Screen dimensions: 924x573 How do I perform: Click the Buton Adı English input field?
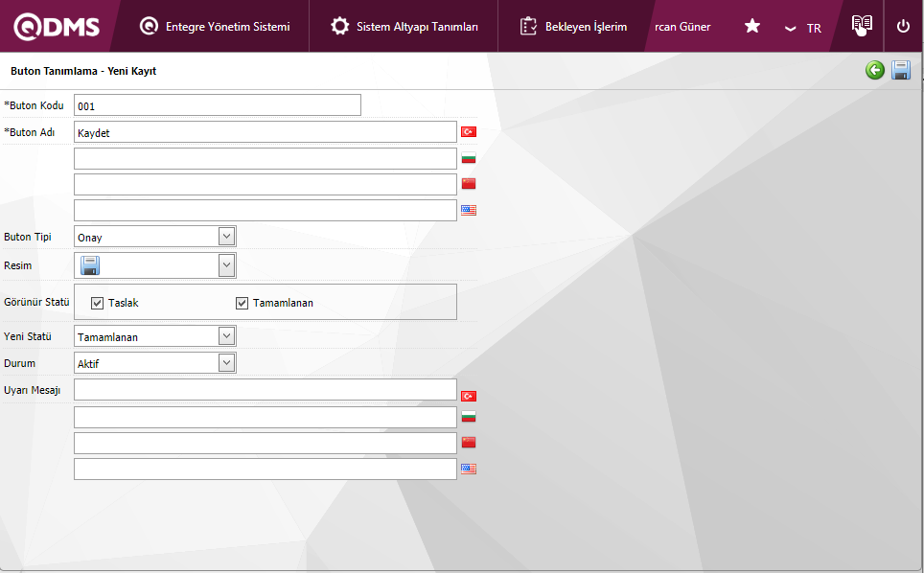pos(266,210)
